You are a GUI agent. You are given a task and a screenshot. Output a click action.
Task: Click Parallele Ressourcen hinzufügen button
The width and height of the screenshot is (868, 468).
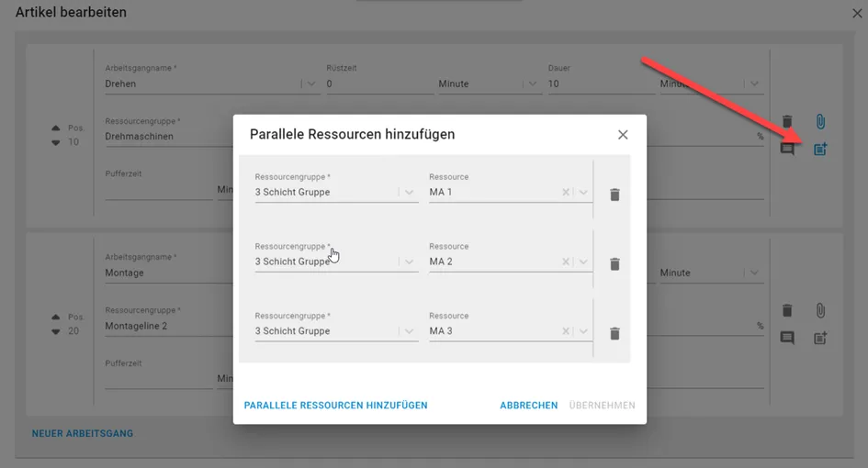[335, 406]
